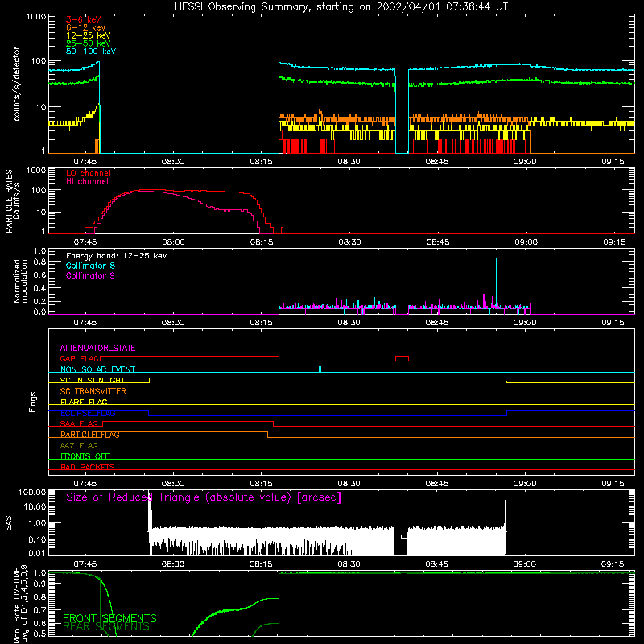Select the 'Collimator 8' legend entry

pyautogui.click(x=90, y=266)
